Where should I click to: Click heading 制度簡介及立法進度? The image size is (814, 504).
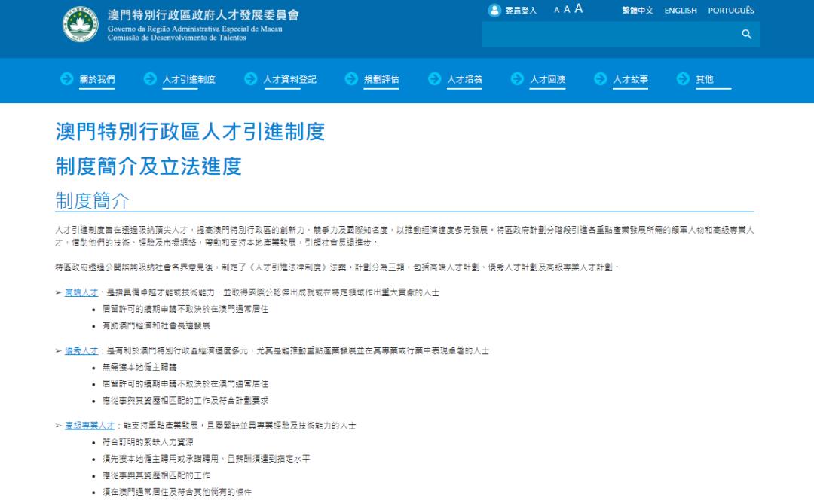pos(148,166)
